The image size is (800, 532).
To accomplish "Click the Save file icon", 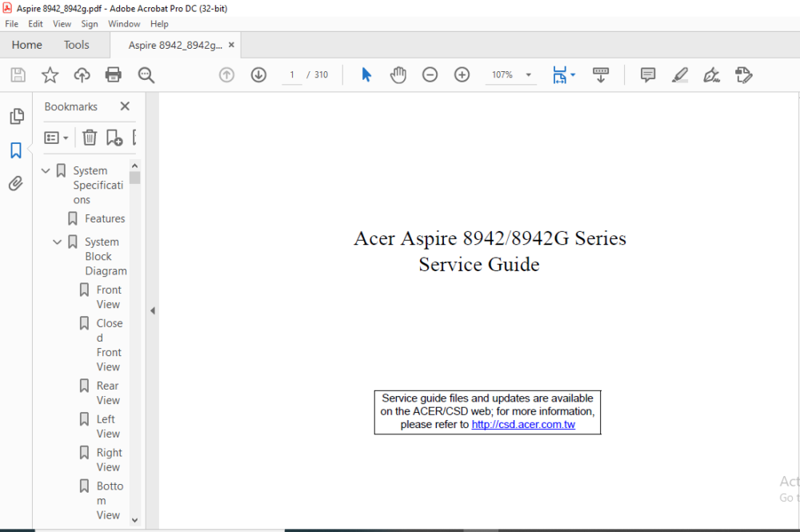I will pyautogui.click(x=18, y=75).
